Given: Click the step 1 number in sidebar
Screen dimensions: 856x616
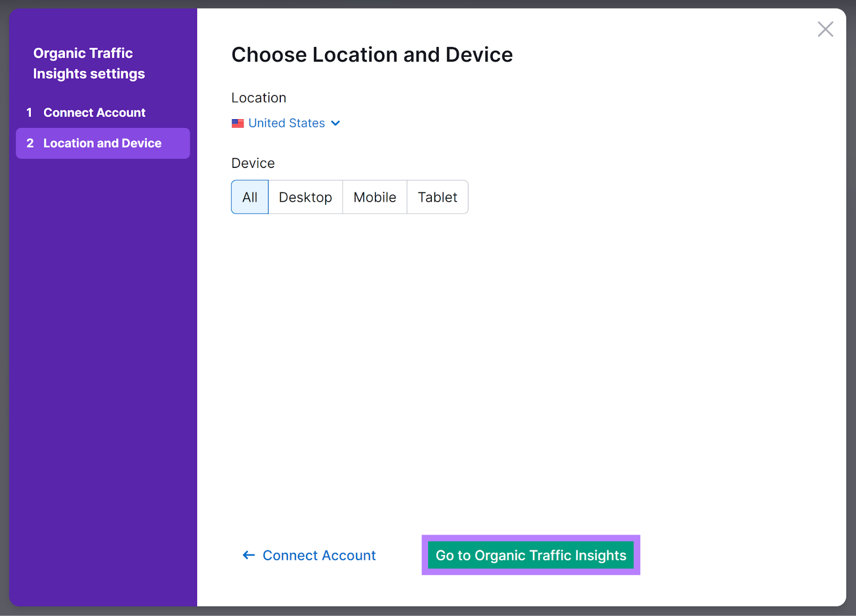Looking at the screenshot, I should tap(30, 112).
